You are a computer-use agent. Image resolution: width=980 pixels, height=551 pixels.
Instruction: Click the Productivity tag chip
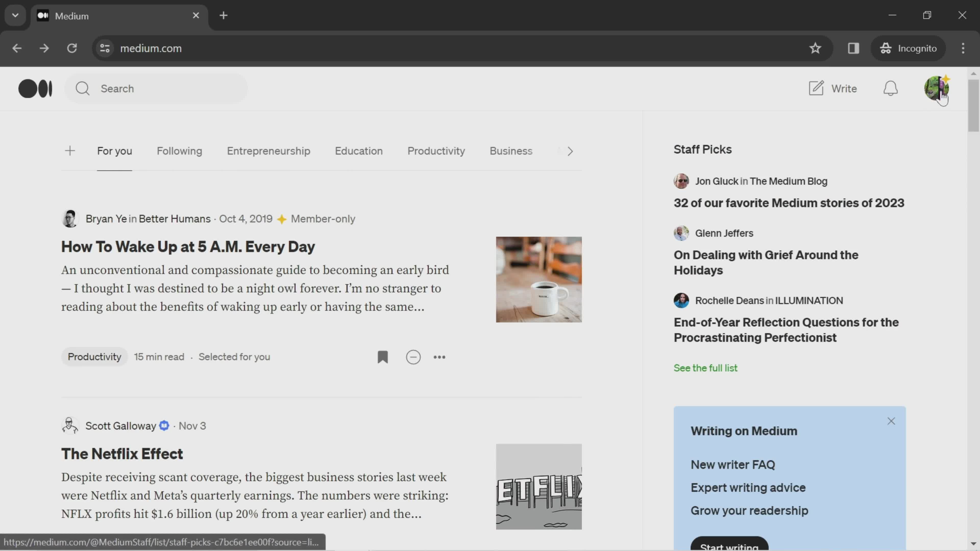pos(94,357)
